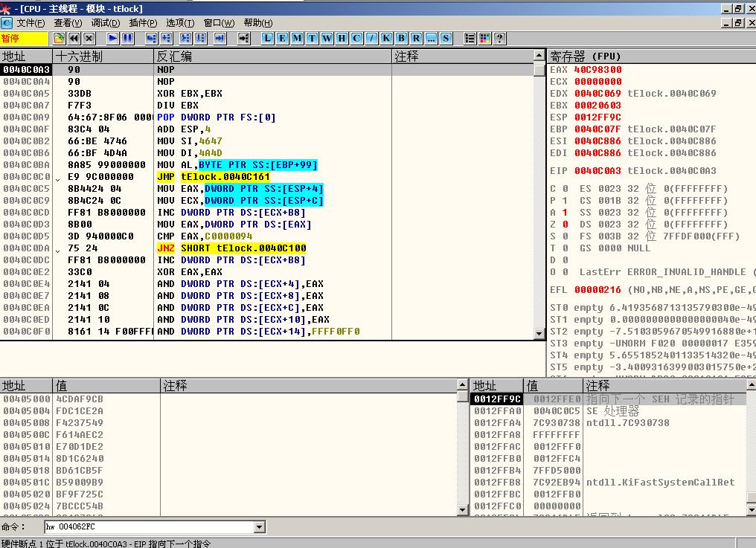
Task: Select the JMP tElock.0040C161 instruction row
Action: coord(225,177)
